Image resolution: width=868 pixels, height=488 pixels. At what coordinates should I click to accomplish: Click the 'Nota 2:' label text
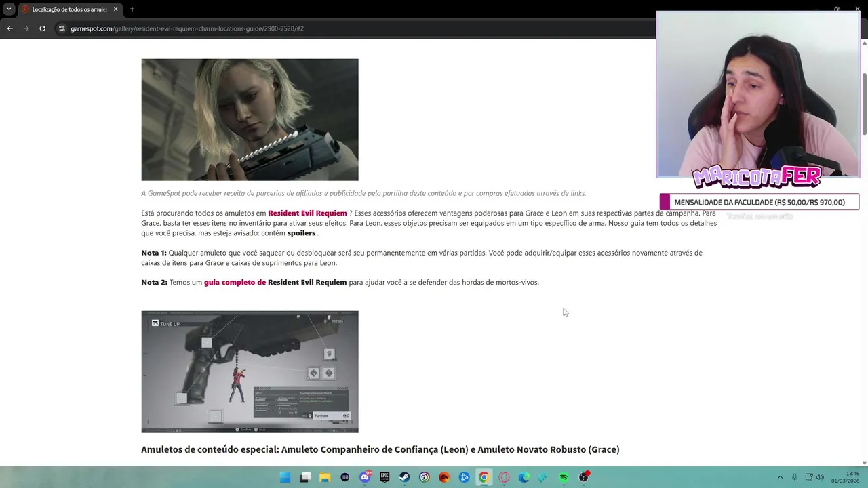(154, 282)
